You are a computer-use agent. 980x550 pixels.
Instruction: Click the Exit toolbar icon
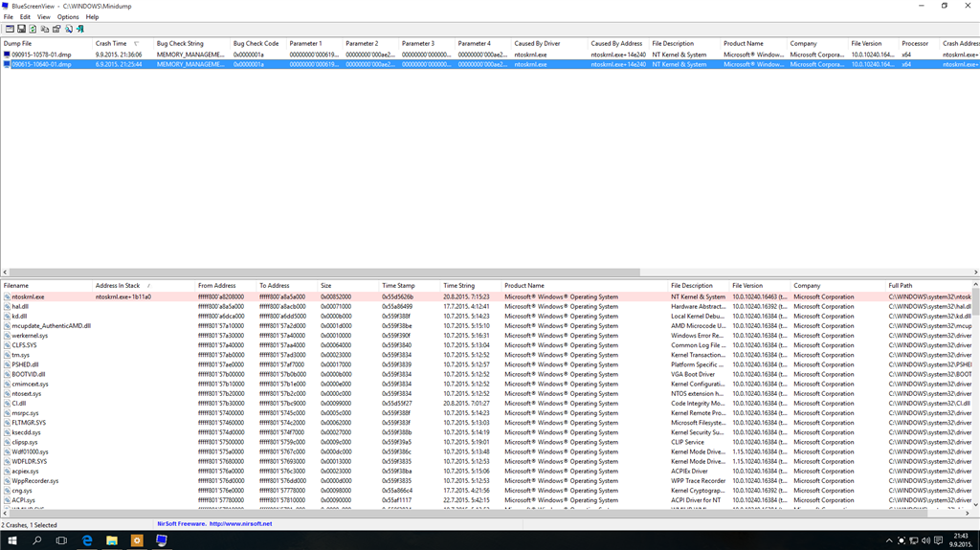pos(80,29)
